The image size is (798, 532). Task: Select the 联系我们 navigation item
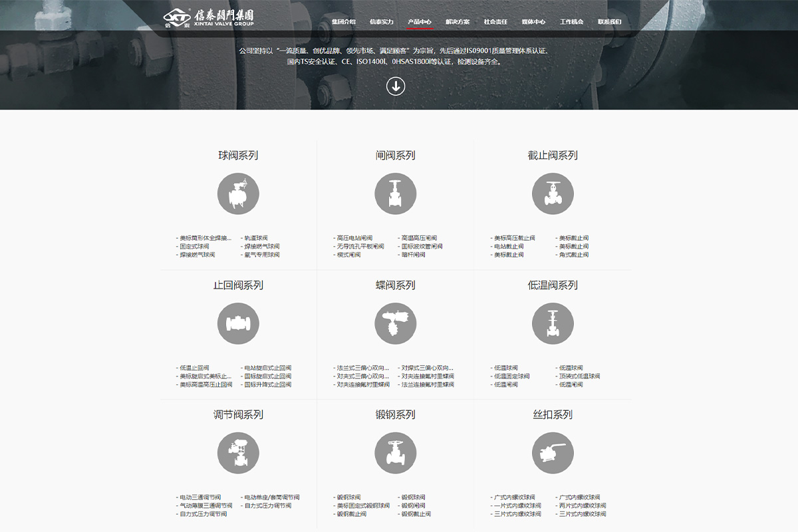tap(609, 22)
